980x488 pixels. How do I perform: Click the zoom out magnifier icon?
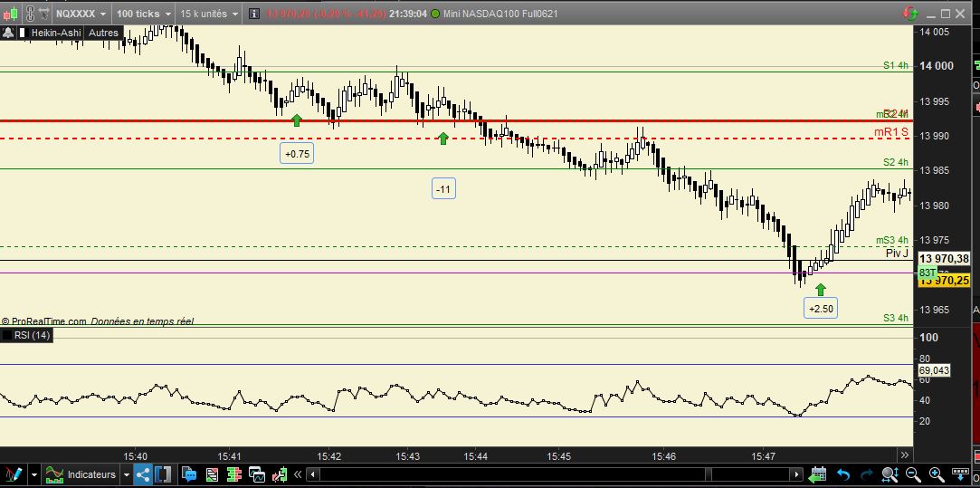point(913,474)
